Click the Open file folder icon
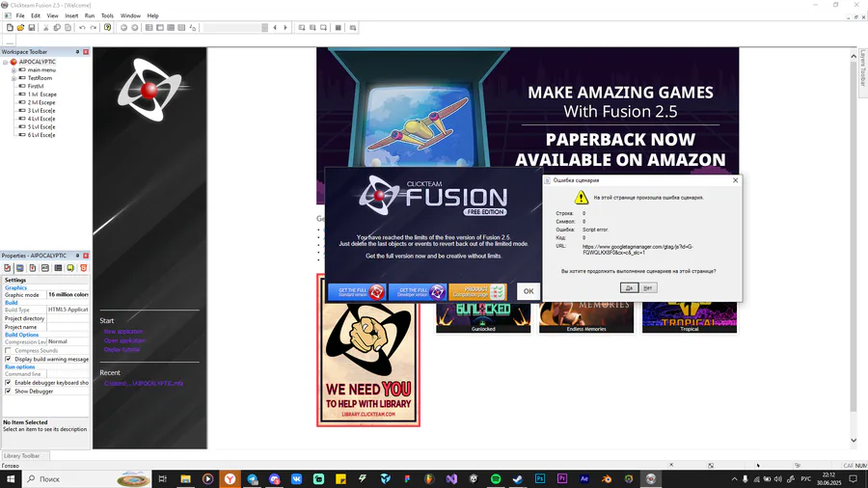 (x=20, y=28)
